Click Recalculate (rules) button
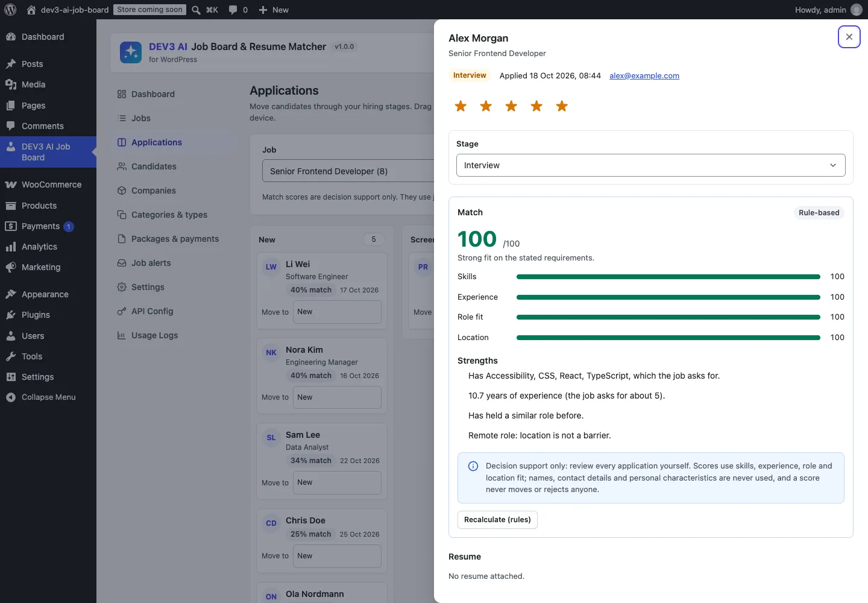The width and height of the screenshot is (868, 603). pyautogui.click(x=497, y=520)
